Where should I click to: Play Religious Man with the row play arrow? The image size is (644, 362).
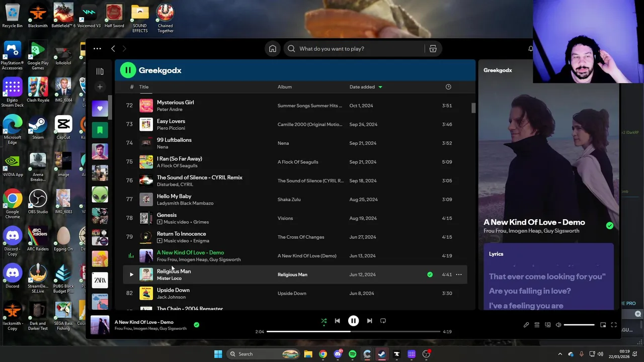(x=131, y=275)
